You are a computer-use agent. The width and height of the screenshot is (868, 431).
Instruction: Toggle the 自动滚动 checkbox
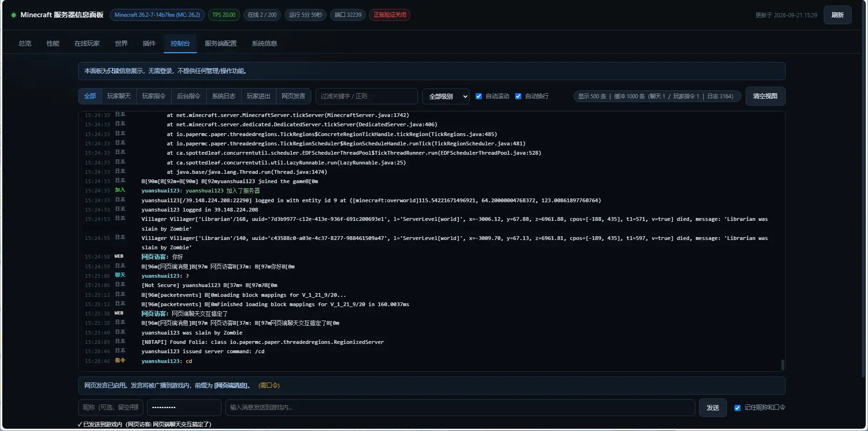click(478, 96)
